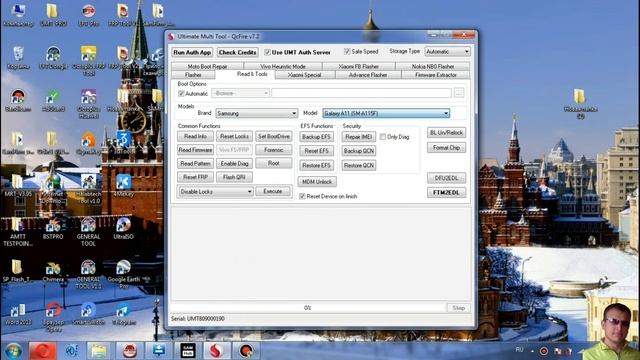Click the MDM Unlock button

(x=317, y=182)
